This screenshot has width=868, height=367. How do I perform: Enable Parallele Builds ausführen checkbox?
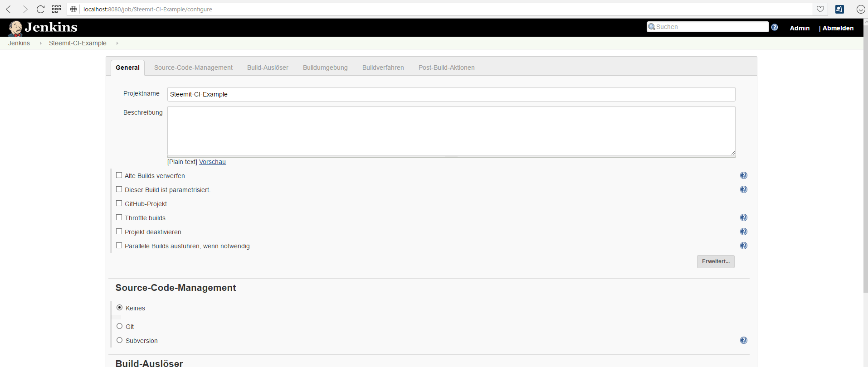tap(119, 246)
